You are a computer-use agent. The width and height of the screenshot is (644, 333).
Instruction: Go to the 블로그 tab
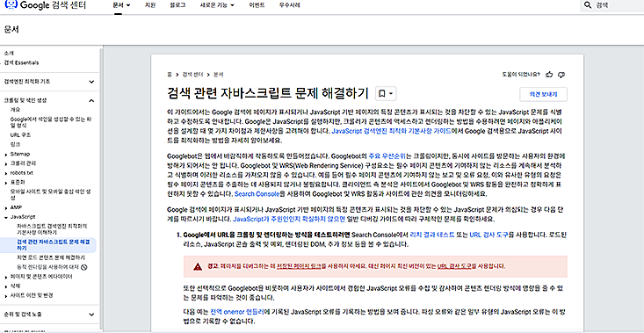click(177, 5)
